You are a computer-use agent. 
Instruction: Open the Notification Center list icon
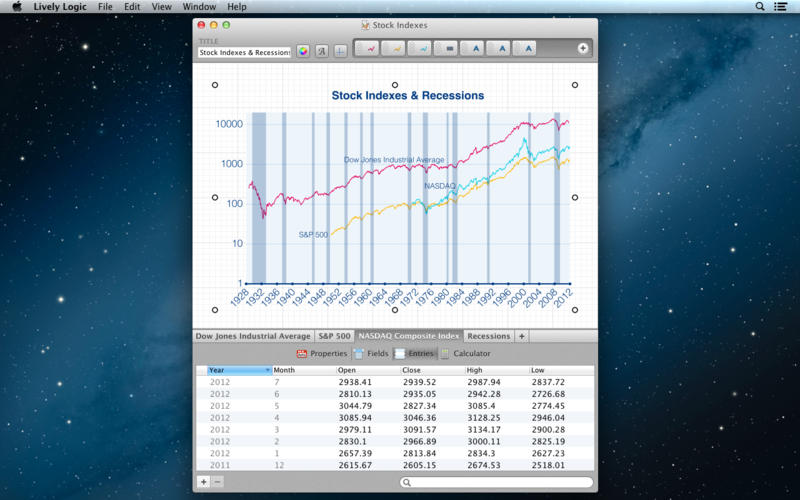pyautogui.click(x=781, y=6)
